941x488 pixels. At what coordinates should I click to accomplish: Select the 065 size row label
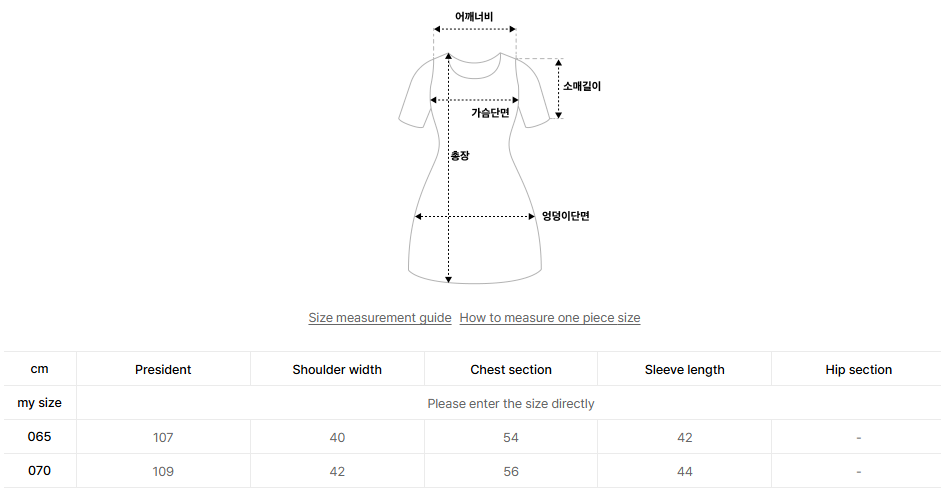pyautogui.click(x=40, y=437)
